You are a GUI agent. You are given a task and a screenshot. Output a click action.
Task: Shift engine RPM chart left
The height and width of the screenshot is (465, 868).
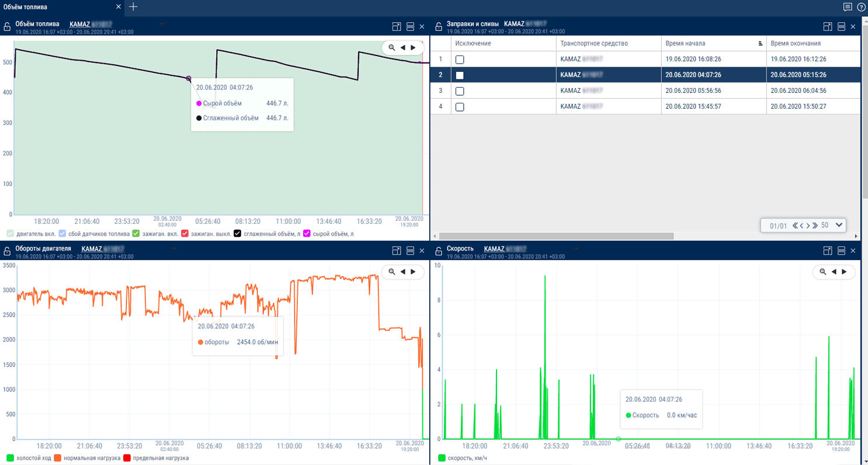pyautogui.click(x=402, y=272)
